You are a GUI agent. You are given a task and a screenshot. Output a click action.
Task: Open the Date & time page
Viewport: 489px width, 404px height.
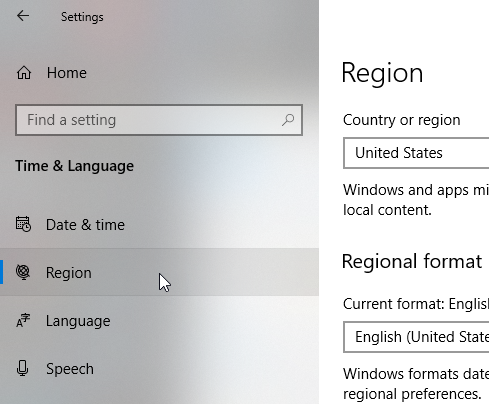(159, 224)
